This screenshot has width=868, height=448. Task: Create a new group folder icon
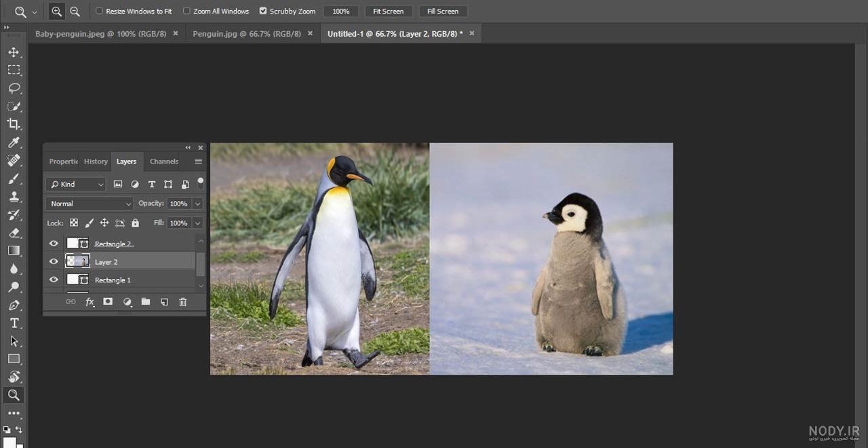145,302
